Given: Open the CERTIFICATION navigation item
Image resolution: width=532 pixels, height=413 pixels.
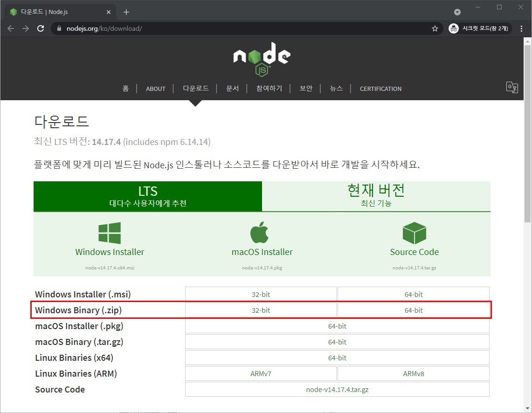Looking at the screenshot, I should tap(380, 89).
